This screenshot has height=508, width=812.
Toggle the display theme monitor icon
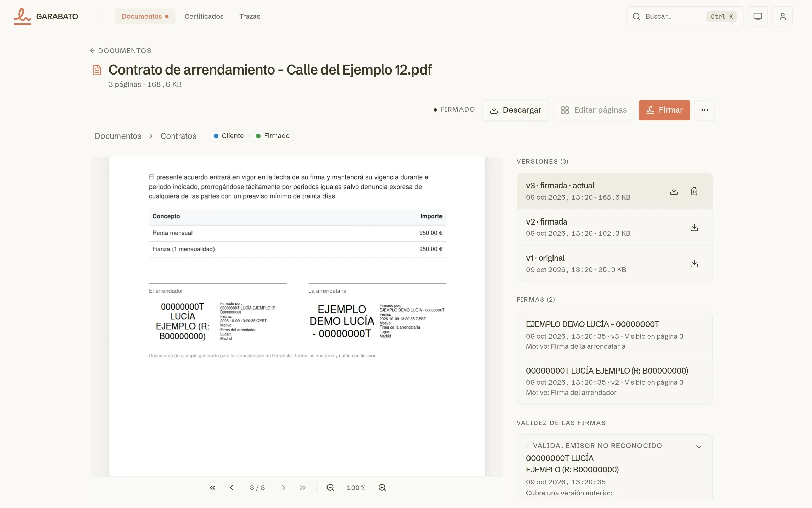point(758,16)
